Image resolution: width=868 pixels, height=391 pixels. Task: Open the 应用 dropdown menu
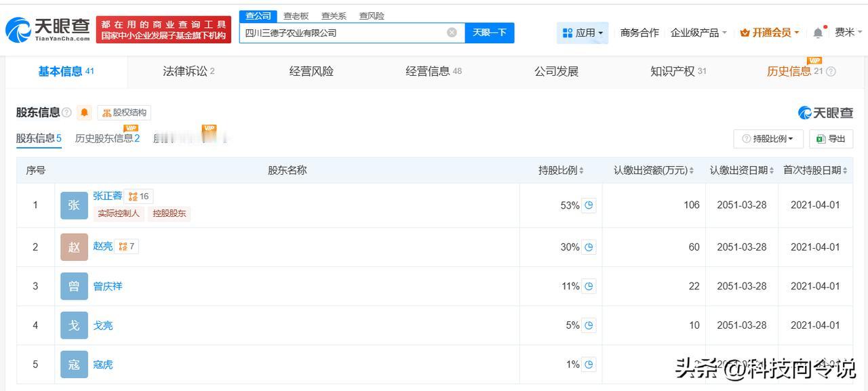583,33
